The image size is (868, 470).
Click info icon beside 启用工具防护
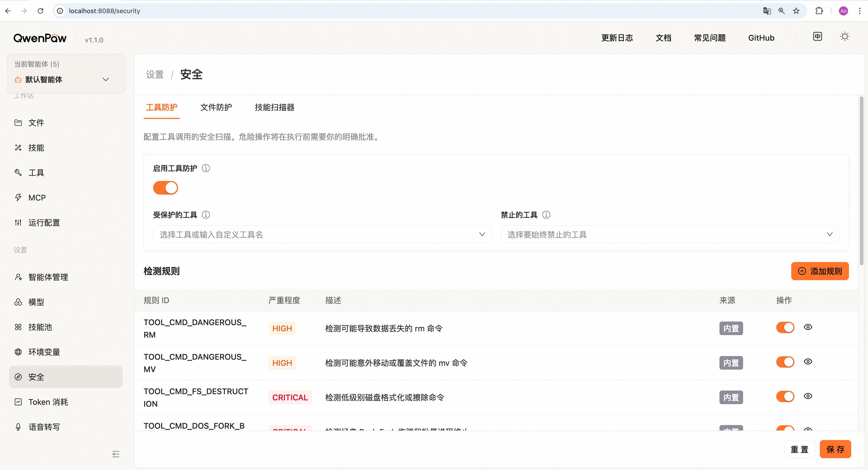click(x=206, y=168)
